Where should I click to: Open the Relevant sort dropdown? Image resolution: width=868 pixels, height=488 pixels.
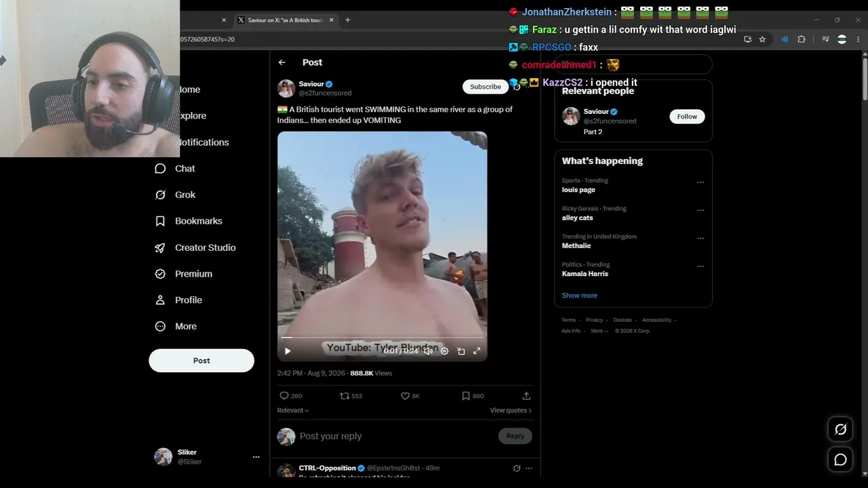pyautogui.click(x=293, y=410)
